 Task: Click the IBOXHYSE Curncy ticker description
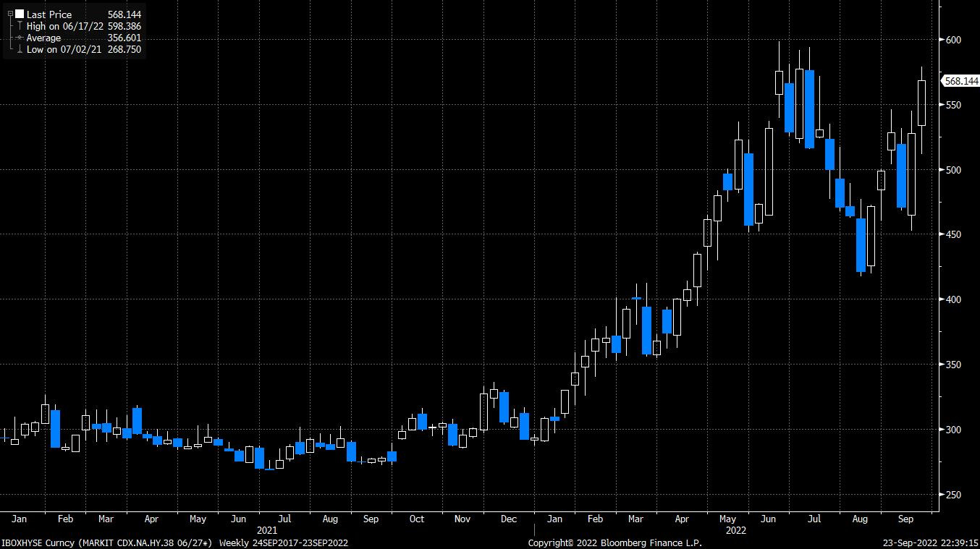click(x=107, y=542)
